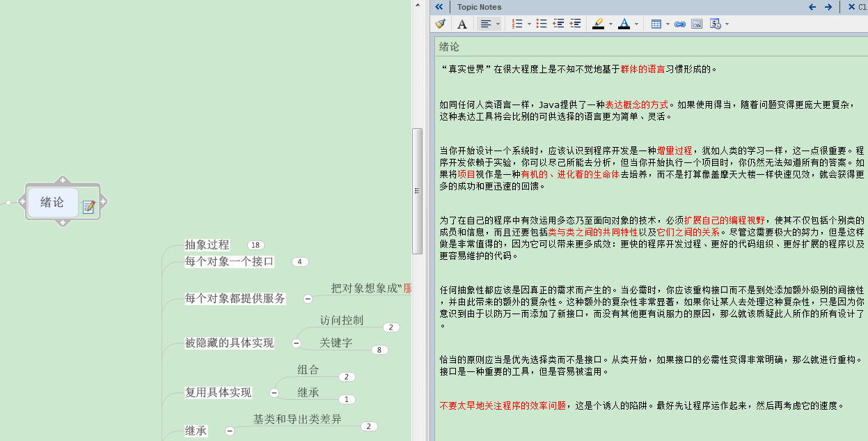The height and width of the screenshot is (441, 868).
Task: Apply the font color
Action: pos(624,24)
